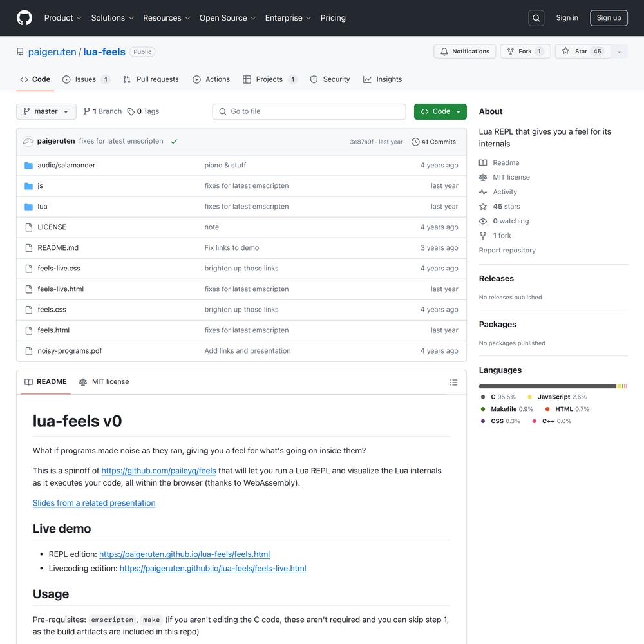Open the paigeruten owner link
Image resolution: width=644 pixels, height=644 pixels.
click(x=52, y=52)
